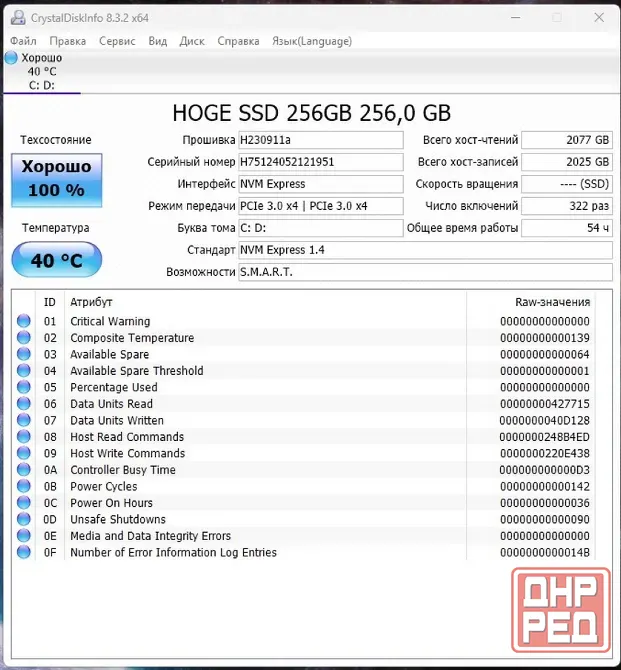621x670 pixels.
Task: Click the status orb for Power On Hours
Action: pos(24,502)
